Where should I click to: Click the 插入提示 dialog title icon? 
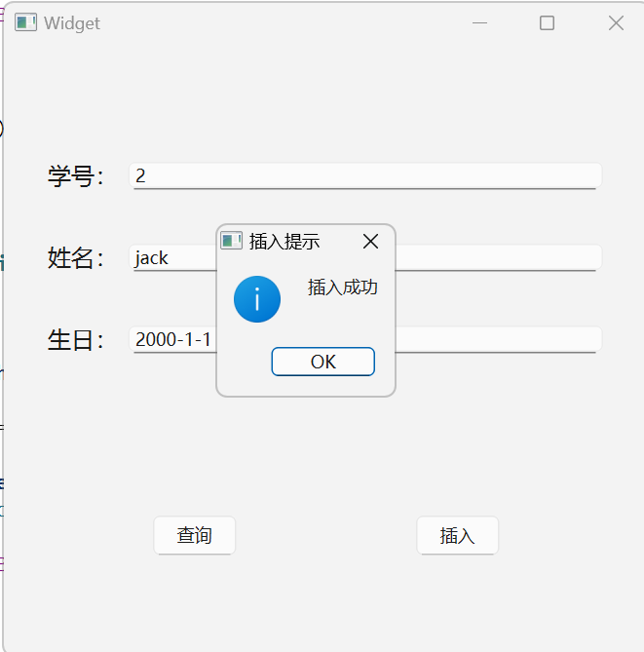point(231,241)
